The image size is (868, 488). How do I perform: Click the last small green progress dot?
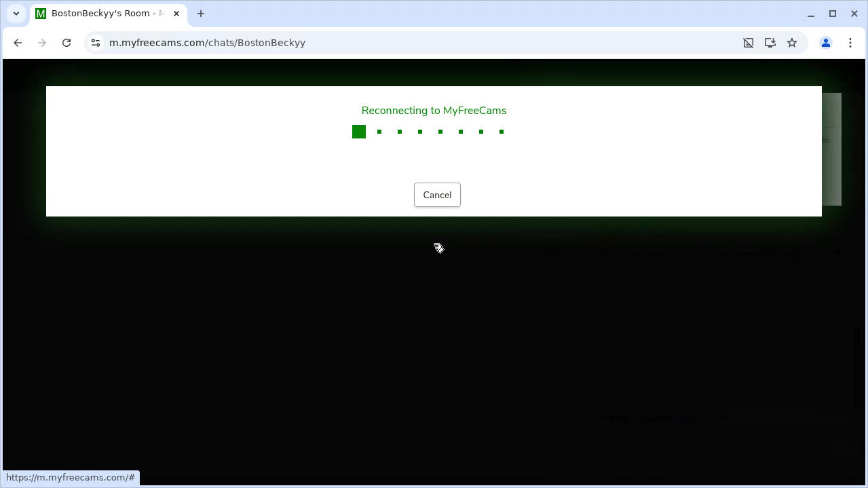[x=502, y=132]
